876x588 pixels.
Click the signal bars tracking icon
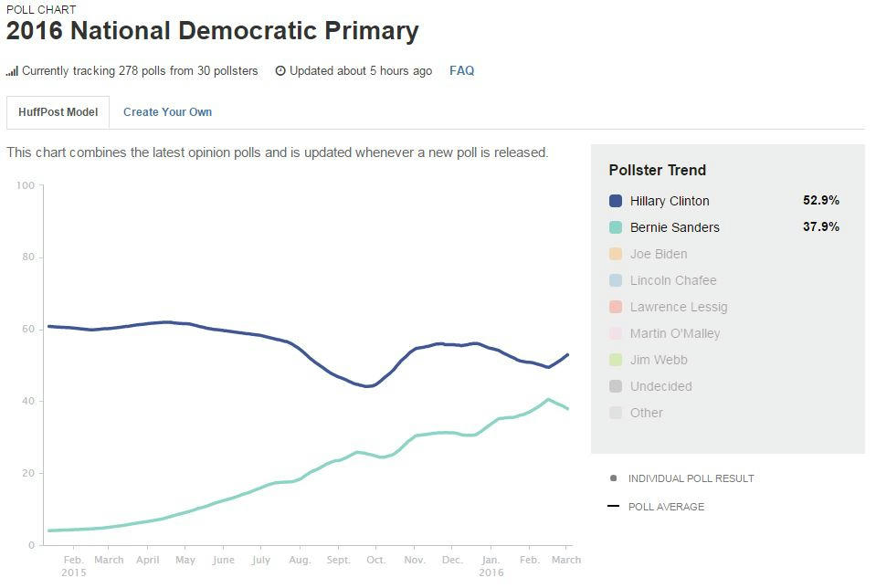(12, 71)
